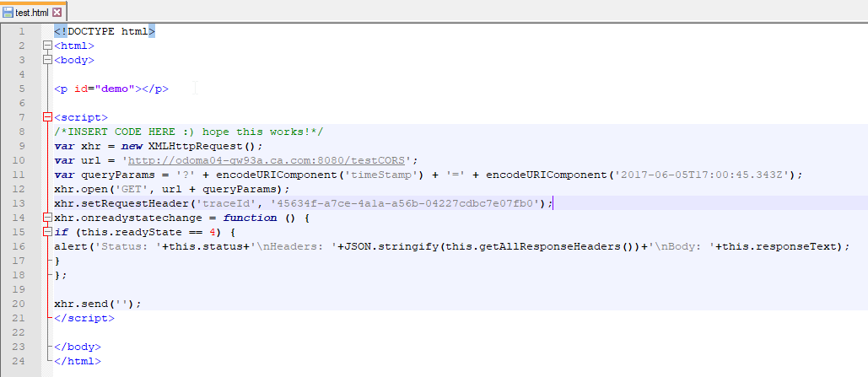Click line number 1 in the margin

point(21,31)
